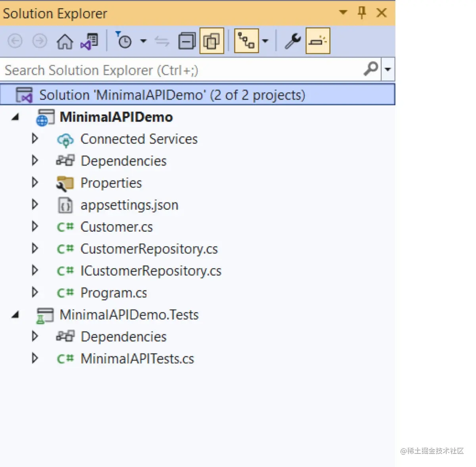This screenshot has width=476, height=467.
Task: Select the MinimalAPIDemo project name
Action: [116, 117]
